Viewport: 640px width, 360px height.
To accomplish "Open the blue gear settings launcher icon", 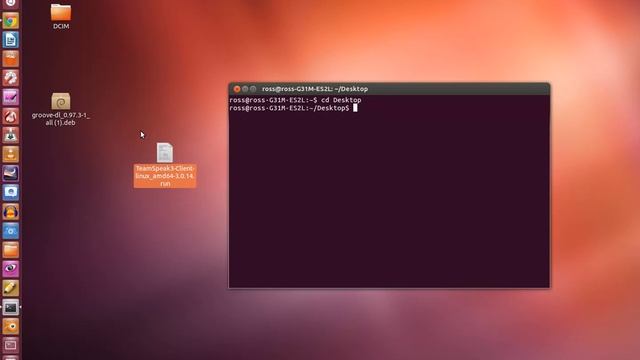I will [x=11, y=231].
